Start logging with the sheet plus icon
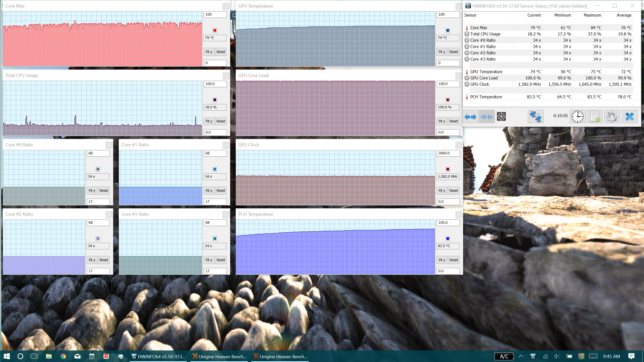Screen dimensions: 644x362 595,117
